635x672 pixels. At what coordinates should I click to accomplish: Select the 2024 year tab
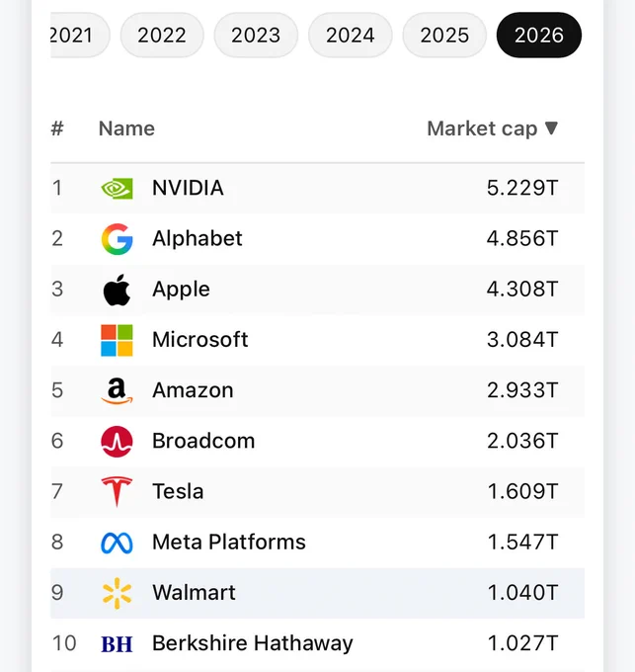tap(351, 36)
